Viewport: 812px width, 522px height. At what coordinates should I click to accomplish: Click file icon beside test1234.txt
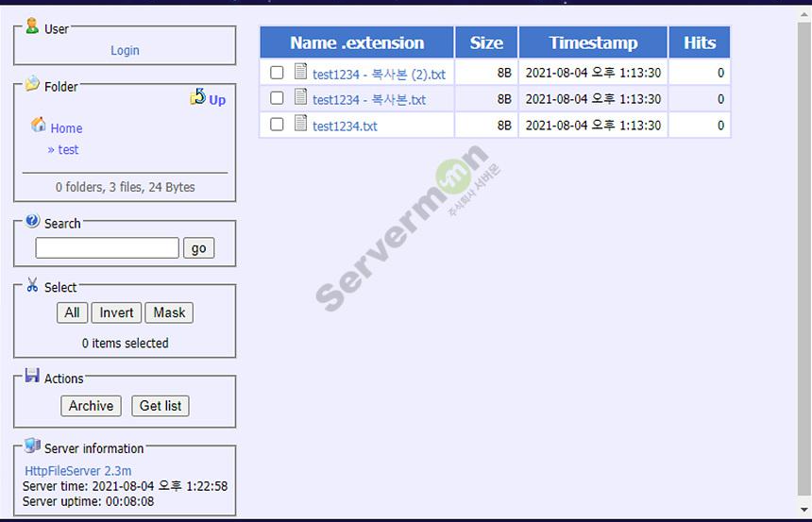[x=301, y=124]
